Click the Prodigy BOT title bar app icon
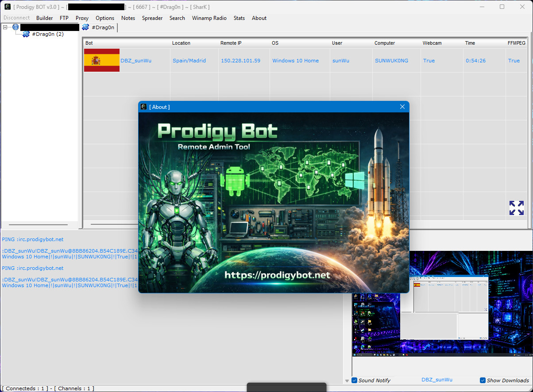 tap(8, 7)
